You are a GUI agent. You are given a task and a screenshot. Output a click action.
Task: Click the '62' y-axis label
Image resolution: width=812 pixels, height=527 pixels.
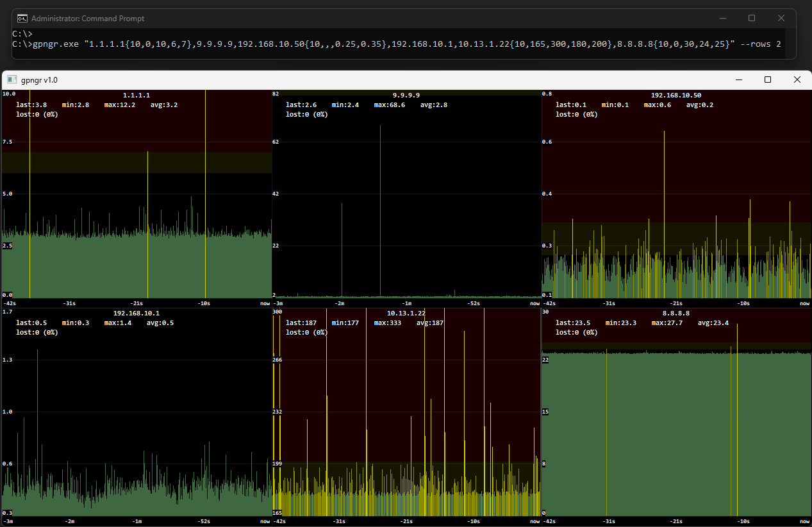pyautogui.click(x=276, y=141)
